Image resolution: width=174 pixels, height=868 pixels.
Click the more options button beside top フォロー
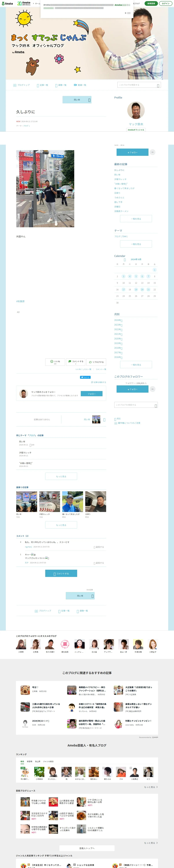click(x=152, y=152)
